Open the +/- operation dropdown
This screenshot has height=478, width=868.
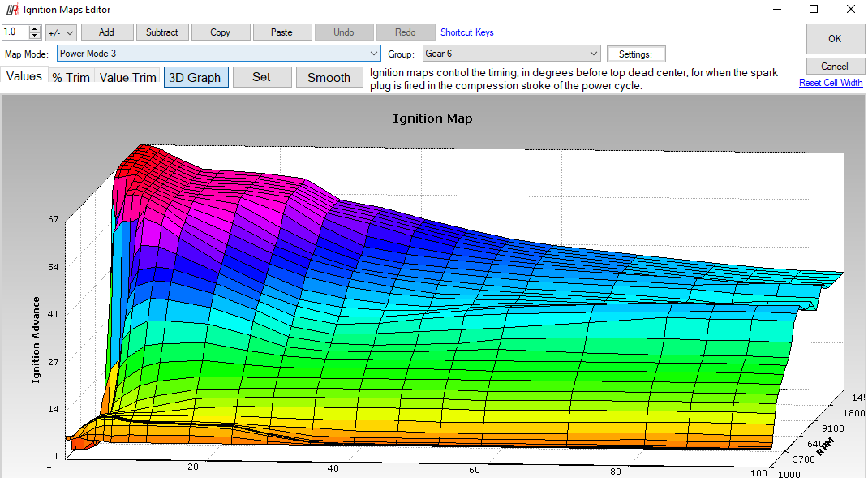click(61, 32)
